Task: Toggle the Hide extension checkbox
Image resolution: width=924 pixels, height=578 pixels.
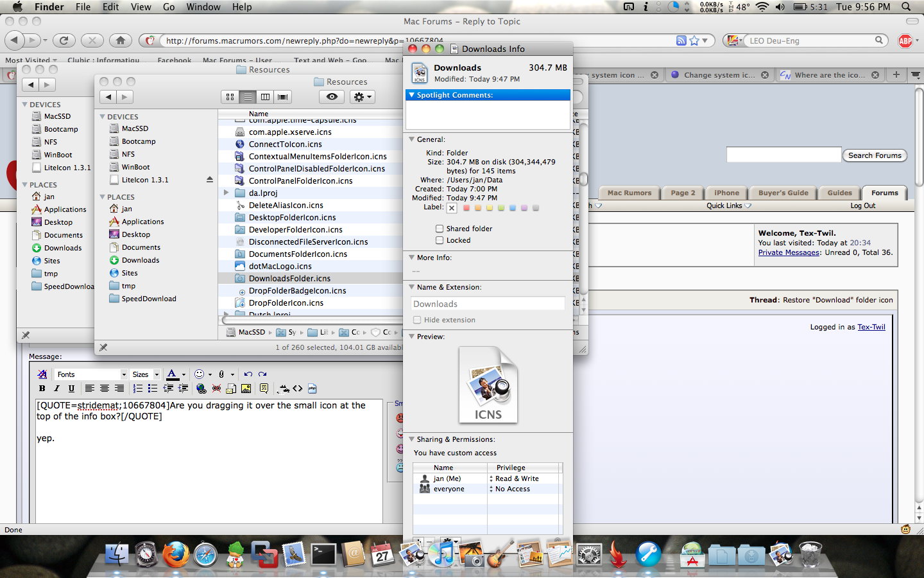Action: [x=417, y=320]
